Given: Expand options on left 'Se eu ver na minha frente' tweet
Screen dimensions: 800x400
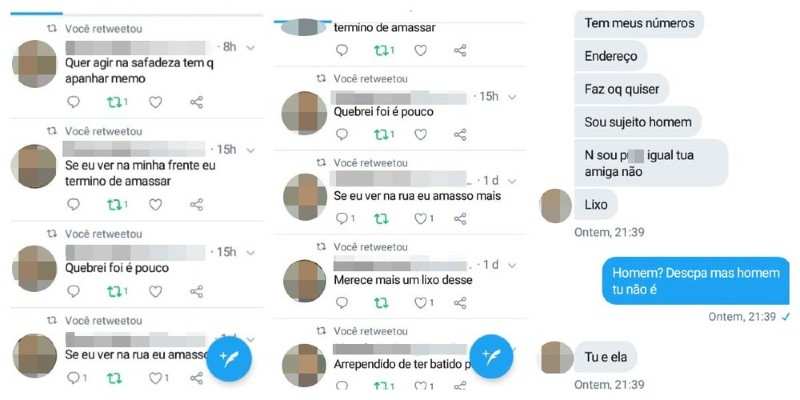Looking at the screenshot, I should (x=250, y=150).
